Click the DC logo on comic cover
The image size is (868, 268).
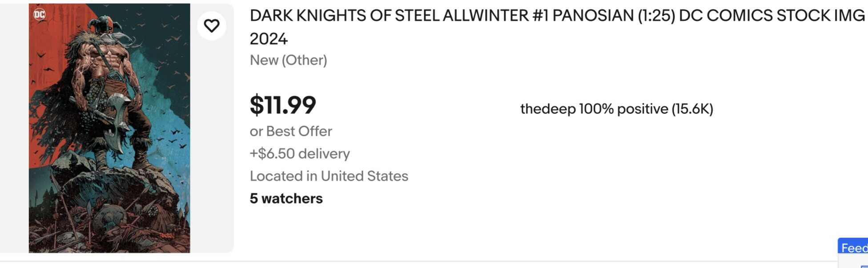(x=40, y=15)
